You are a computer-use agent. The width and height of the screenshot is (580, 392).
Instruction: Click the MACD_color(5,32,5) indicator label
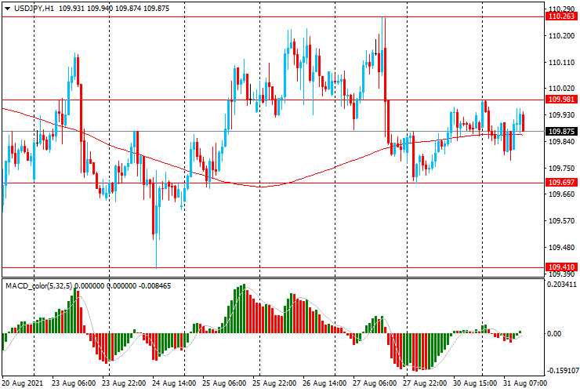pos(39,285)
